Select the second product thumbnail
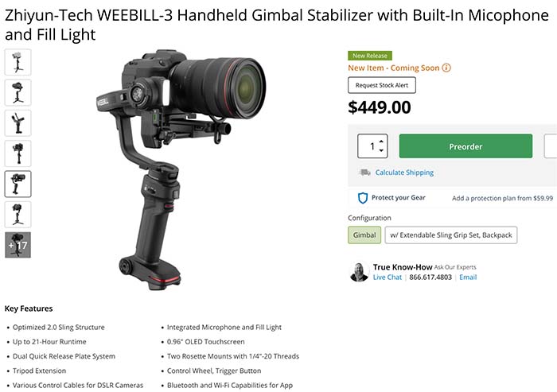 click(18, 93)
